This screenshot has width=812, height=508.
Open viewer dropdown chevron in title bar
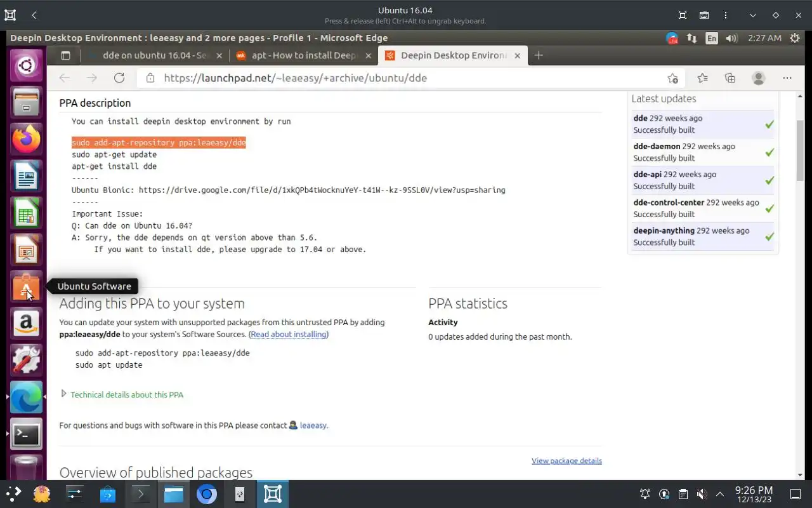coord(752,15)
